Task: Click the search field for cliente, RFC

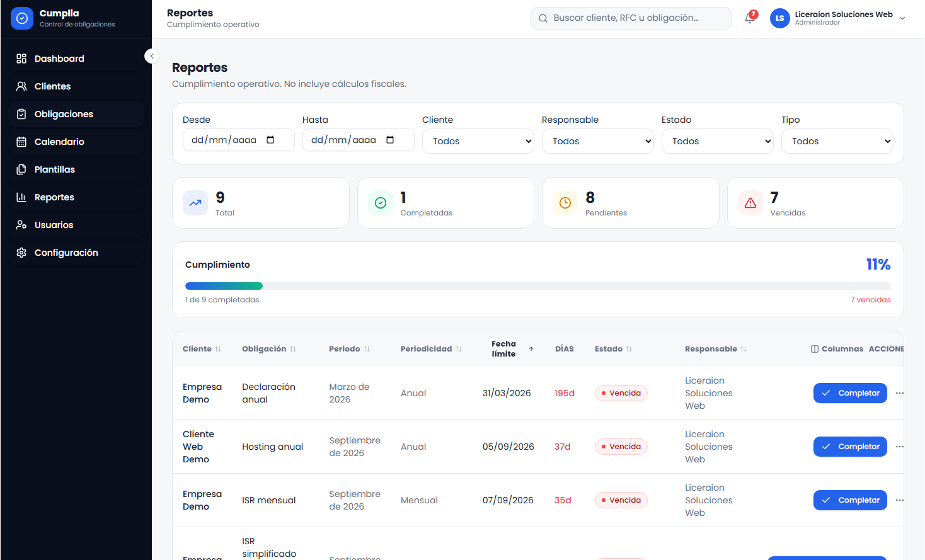Action: 631,18
